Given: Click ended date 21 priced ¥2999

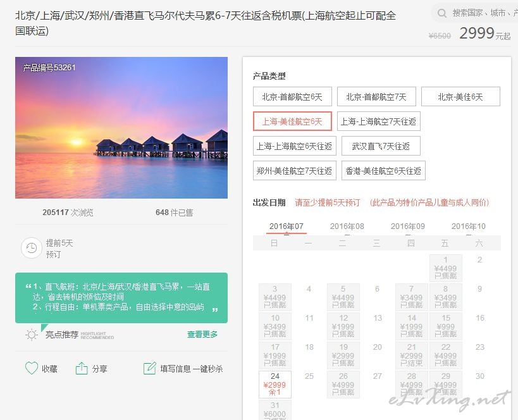Looking at the screenshot, I should pyautogui.click(x=411, y=355).
